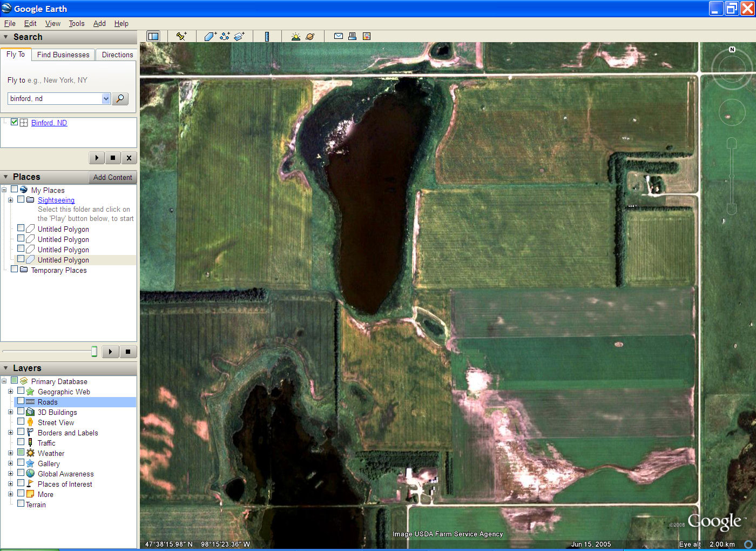Open the View menu

click(53, 23)
